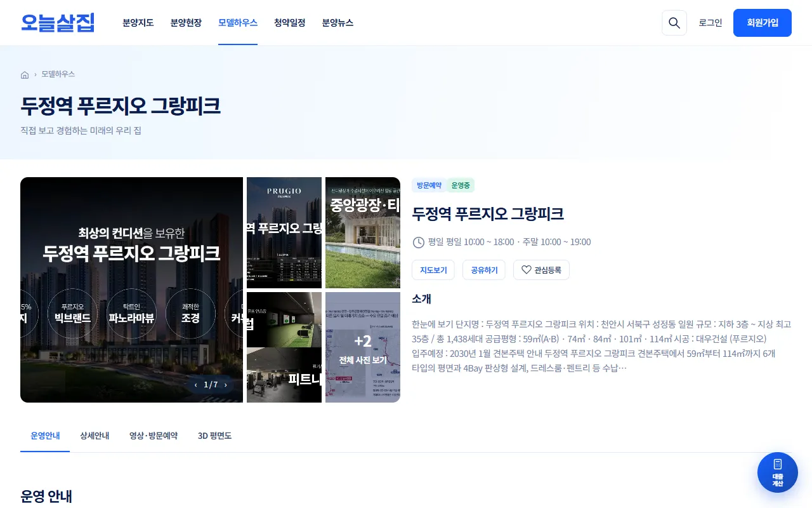Open the golf practice room thumbnail
Screen dimensions: 812x508
click(x=284, y=319)
